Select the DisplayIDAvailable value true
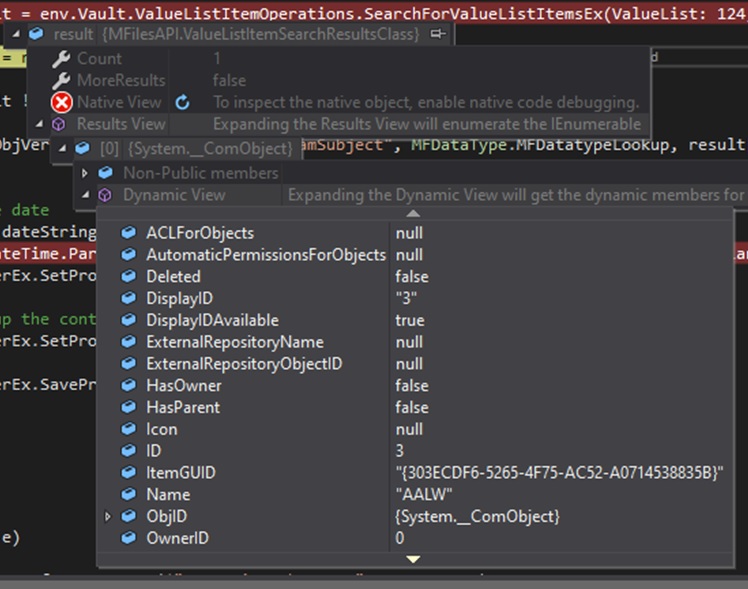This screenshot has height=589, width=748. click(x=410, y=320)
